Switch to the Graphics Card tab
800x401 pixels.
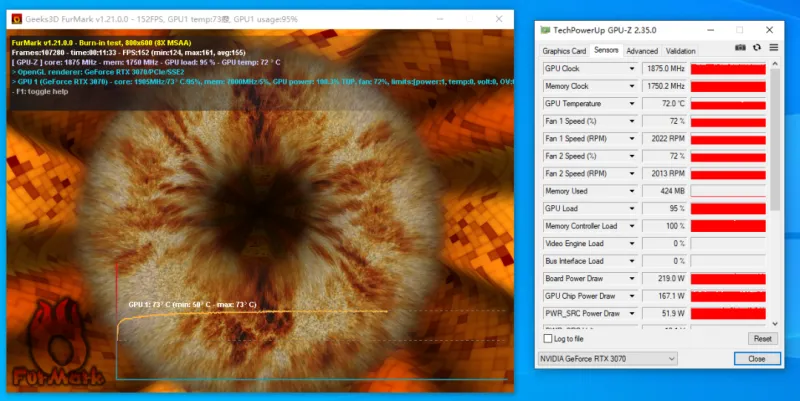click(x=564, y=51)
